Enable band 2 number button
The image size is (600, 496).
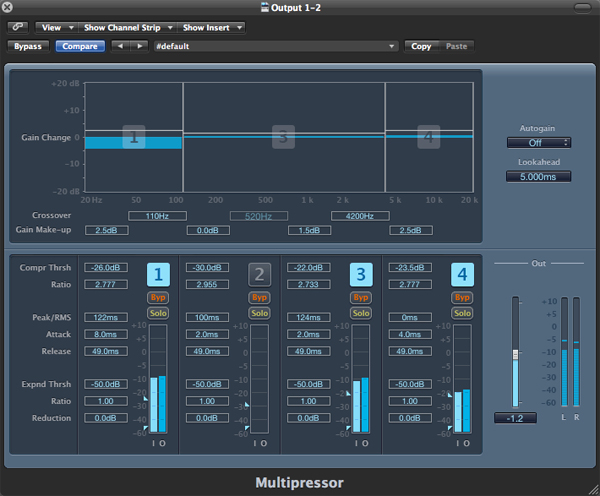[259, 274]
